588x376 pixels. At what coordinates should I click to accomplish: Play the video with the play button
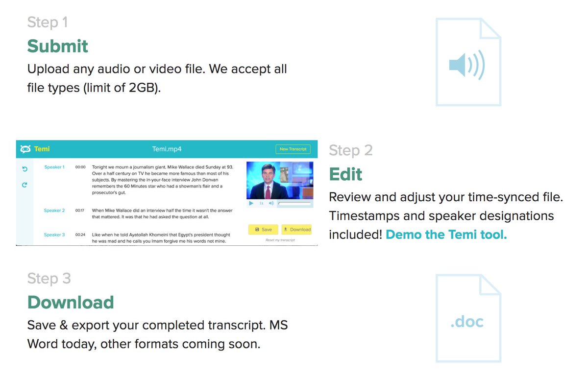(x=251, y=203)
